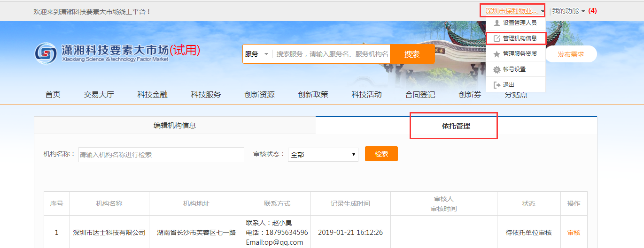Select 管理服务资质 menu entry

tap(516, 54)
